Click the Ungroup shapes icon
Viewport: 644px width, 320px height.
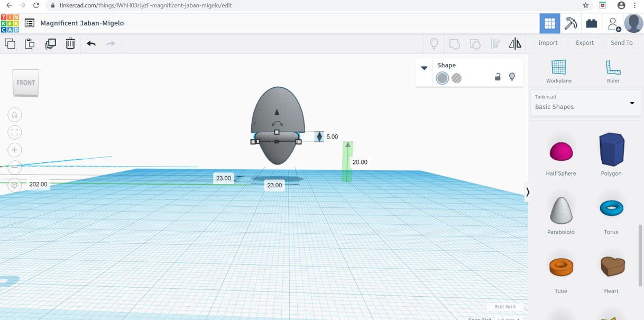click(475, 43)
